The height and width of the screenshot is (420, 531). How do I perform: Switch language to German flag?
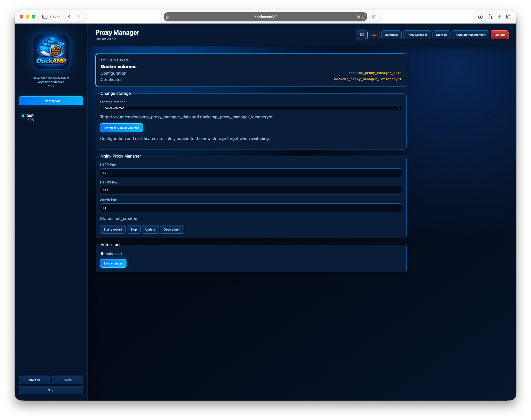point(374,35)
